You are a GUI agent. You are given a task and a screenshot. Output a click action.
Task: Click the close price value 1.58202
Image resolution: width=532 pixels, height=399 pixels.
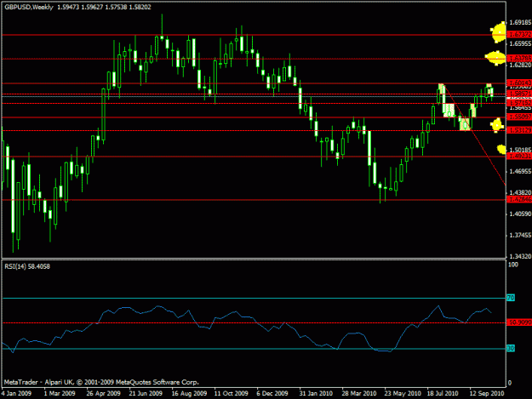click(x=140, y=7)
